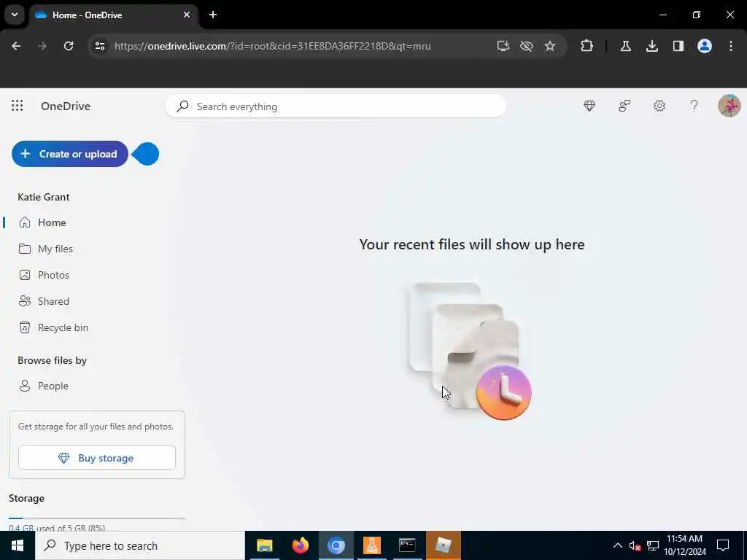
Task: Open OneDrive settings gear
Action: (x=659, y=106)
